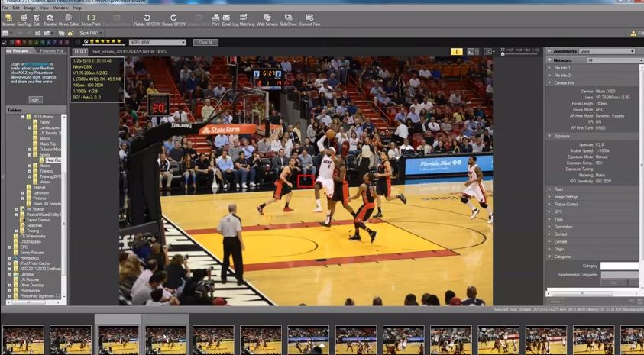Click the zoom slider above the image
Viewport: 644px width, 355px height.
coord(519,53)
